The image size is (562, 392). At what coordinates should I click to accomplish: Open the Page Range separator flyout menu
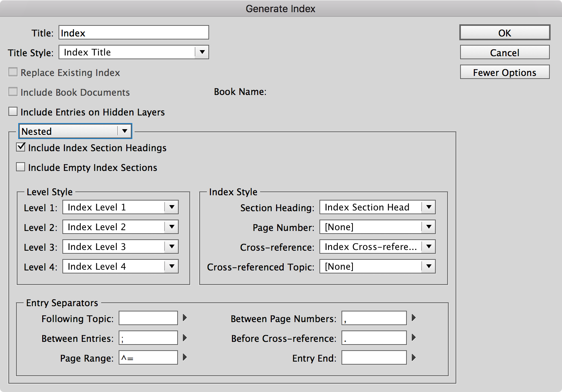184,357
